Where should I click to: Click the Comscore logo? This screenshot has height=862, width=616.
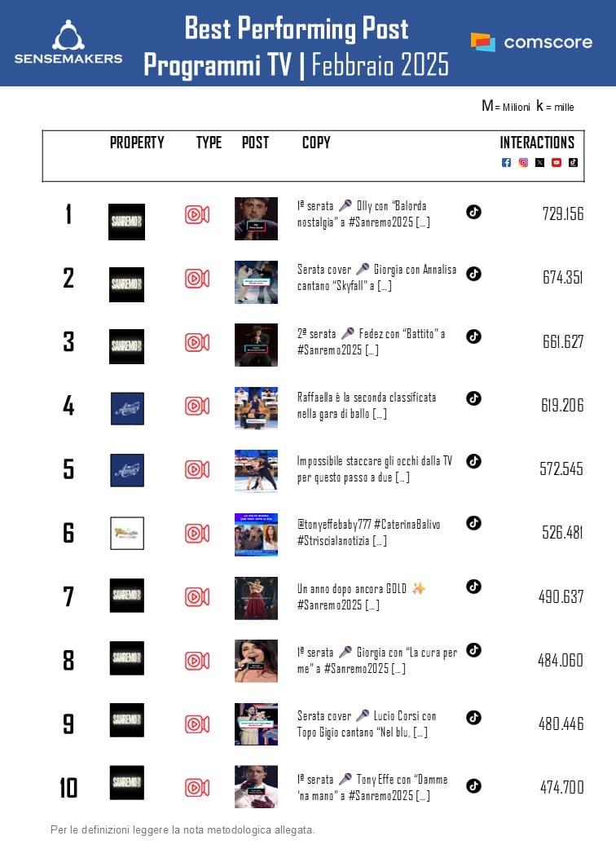click(531, 42)
